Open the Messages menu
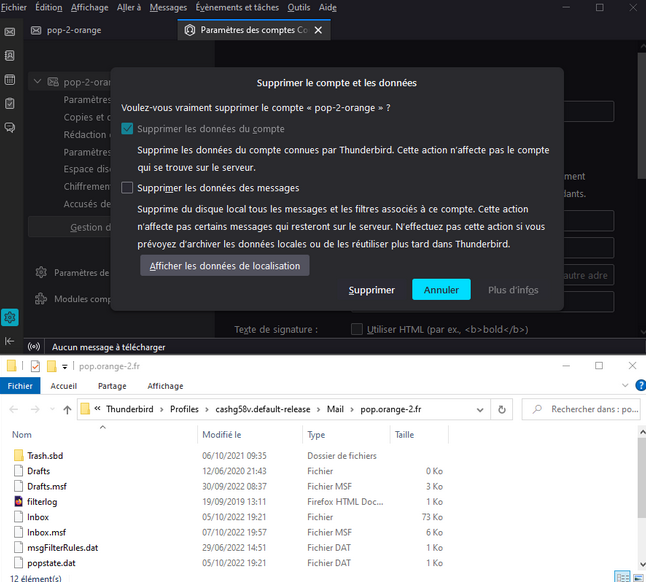646x582 pixels. pyautogui.click(x=168, y=7)
